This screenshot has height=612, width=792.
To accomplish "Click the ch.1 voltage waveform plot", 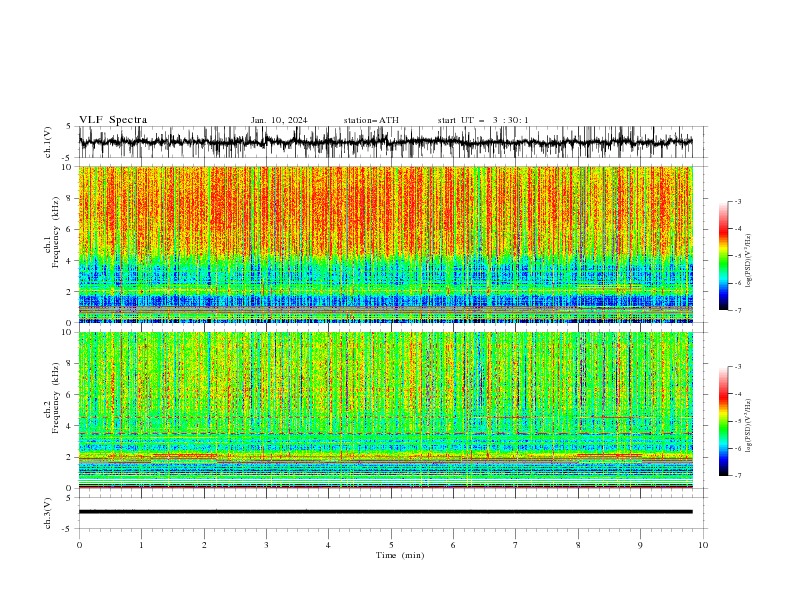I will point(385,142).
